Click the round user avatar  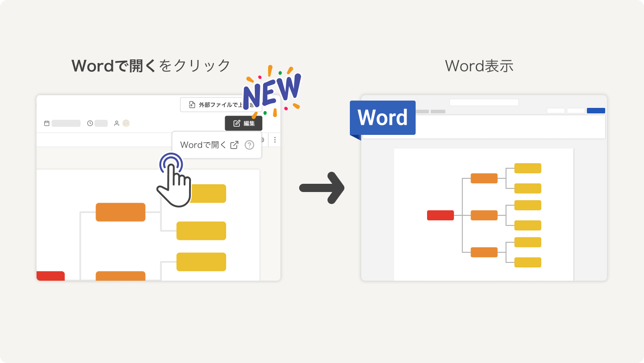click(126, 123)
